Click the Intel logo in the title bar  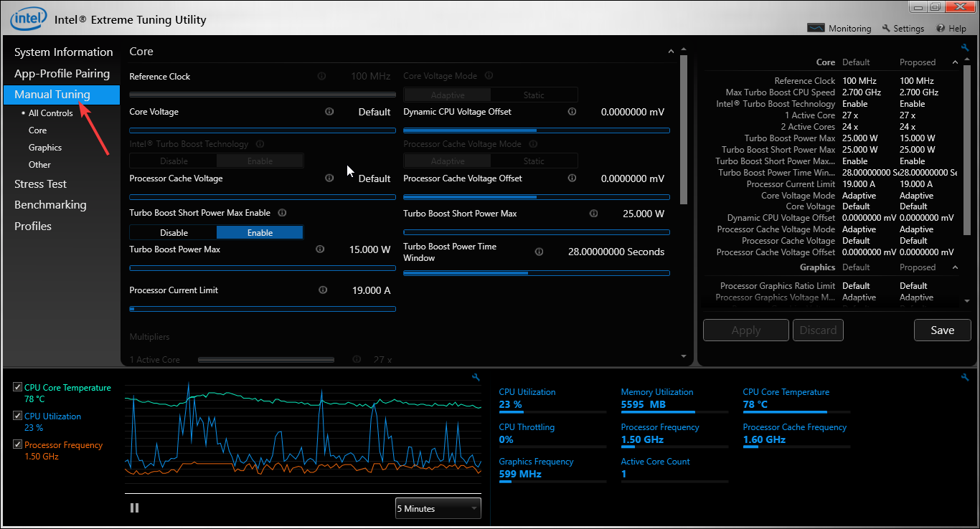point(28,18)
